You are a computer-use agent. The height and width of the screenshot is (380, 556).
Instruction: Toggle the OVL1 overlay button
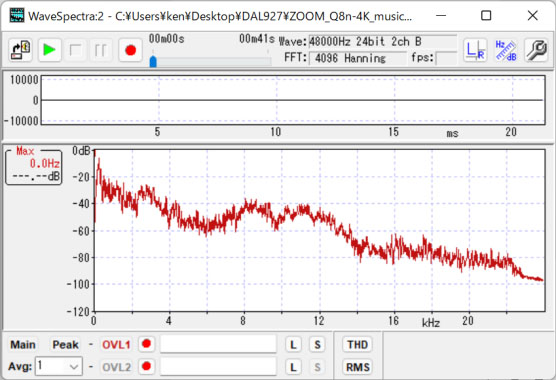[x=116, y=345]
